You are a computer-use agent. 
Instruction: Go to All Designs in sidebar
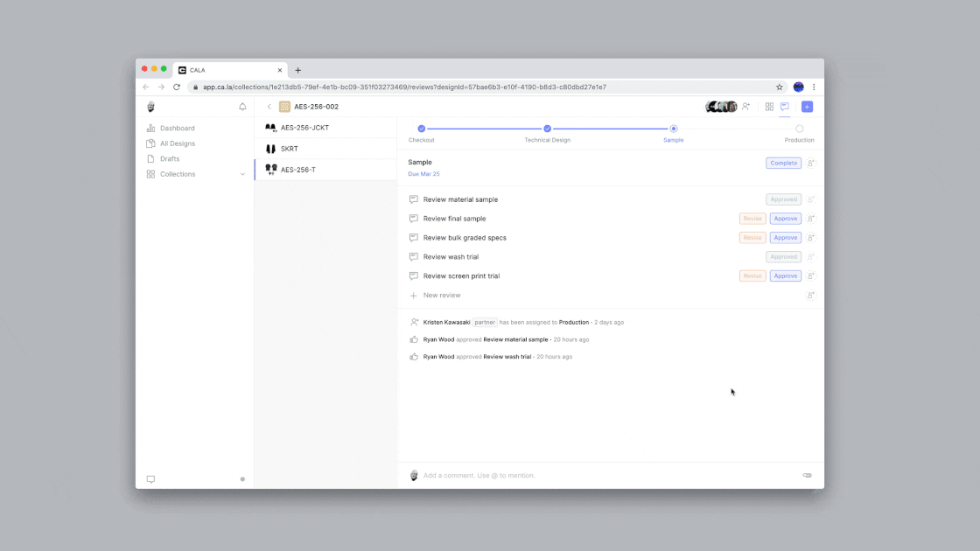click(177, 143)
